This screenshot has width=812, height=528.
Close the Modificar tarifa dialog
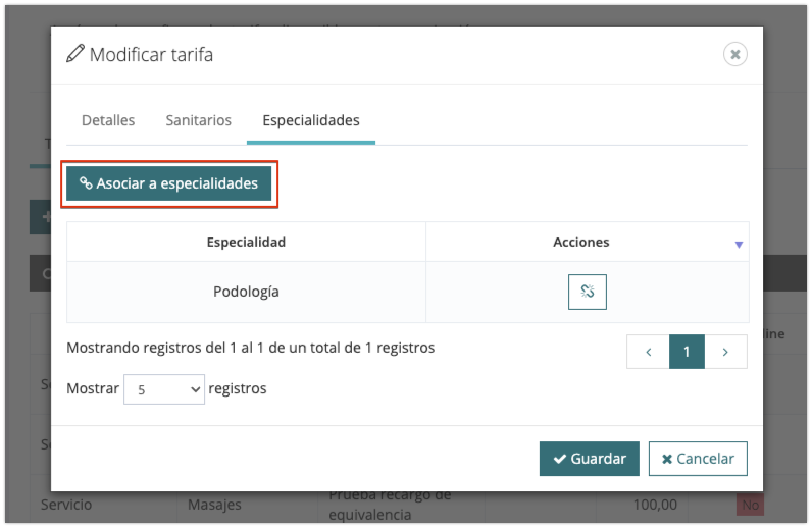click(735, 54)
